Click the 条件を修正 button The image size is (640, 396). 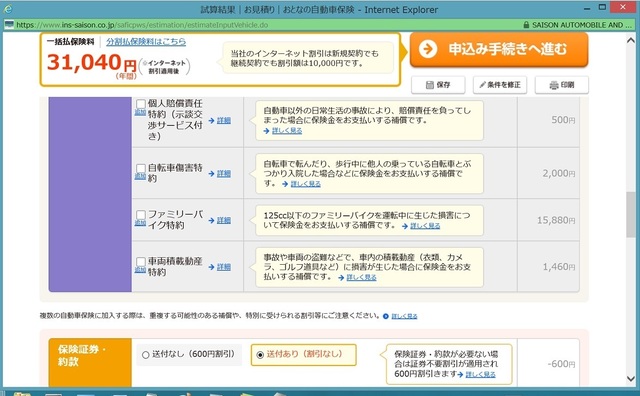pos(500,85)
